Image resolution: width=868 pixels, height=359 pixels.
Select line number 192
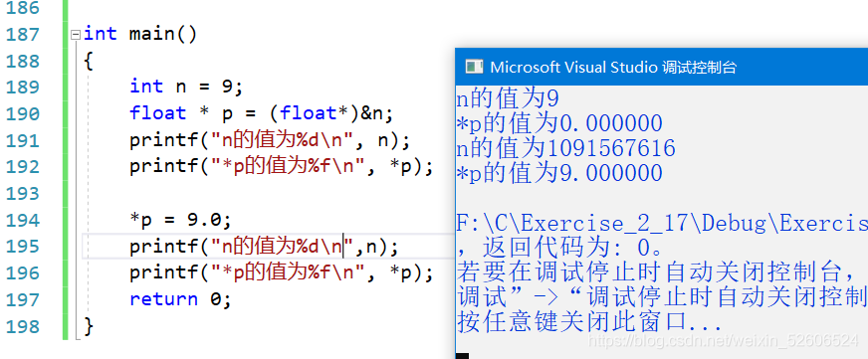pos(22,167)
